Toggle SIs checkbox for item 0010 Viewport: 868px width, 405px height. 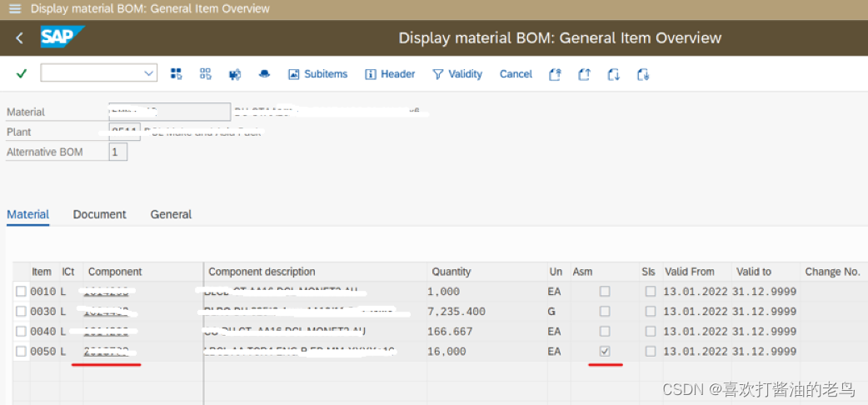[651, 291]
